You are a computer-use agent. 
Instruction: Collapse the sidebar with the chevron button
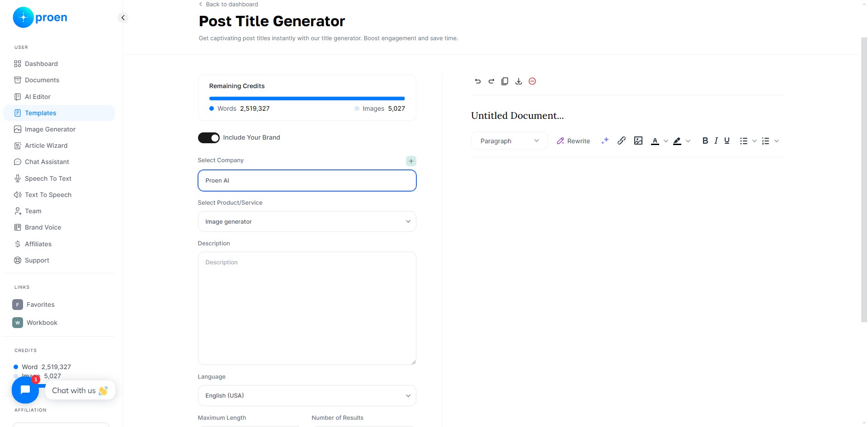coord(123,18)
